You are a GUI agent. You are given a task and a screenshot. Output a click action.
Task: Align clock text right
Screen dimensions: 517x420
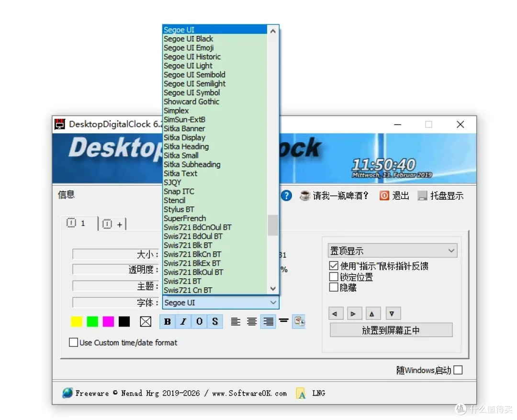268,321
